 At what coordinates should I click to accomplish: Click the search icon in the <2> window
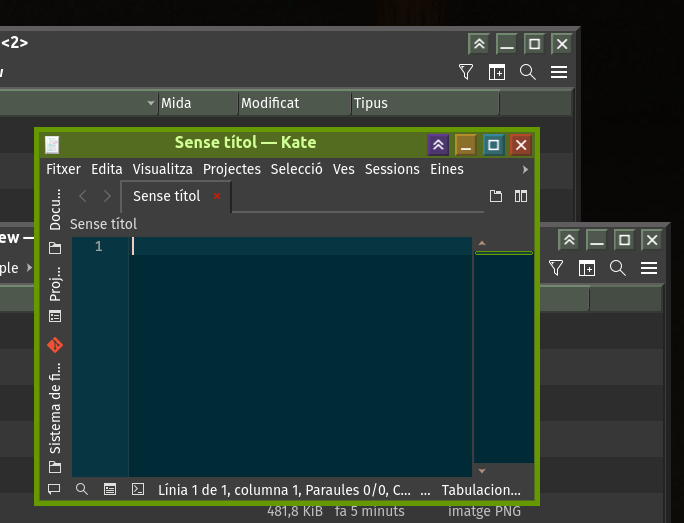(528, 72)
